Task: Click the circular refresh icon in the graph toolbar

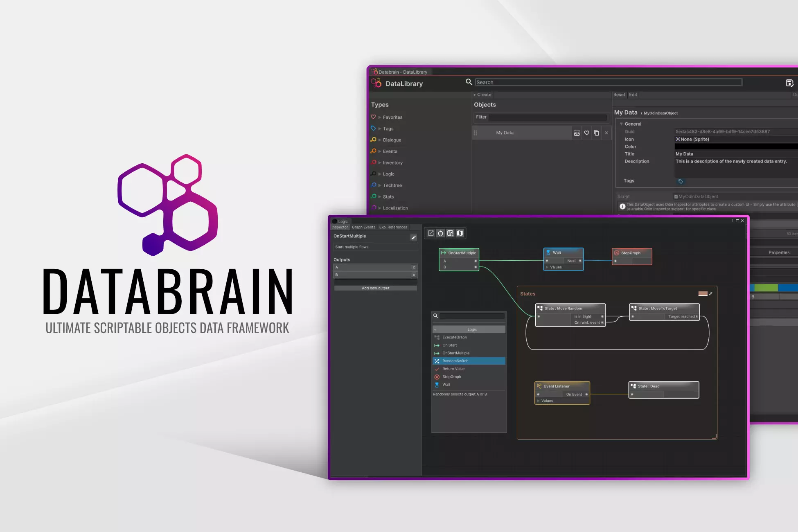Action: click(x=440, y=233)
